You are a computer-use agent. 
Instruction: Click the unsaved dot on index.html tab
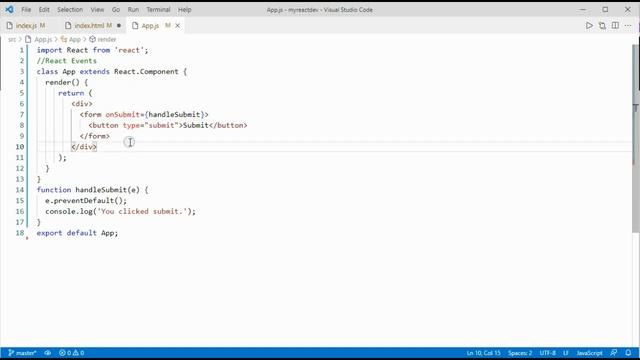pos(119,25)
